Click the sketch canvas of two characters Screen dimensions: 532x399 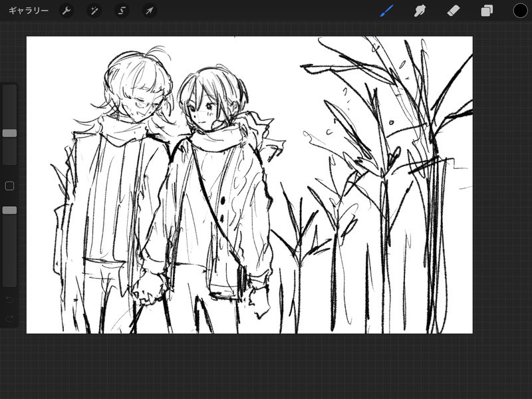tap(249, 185)
